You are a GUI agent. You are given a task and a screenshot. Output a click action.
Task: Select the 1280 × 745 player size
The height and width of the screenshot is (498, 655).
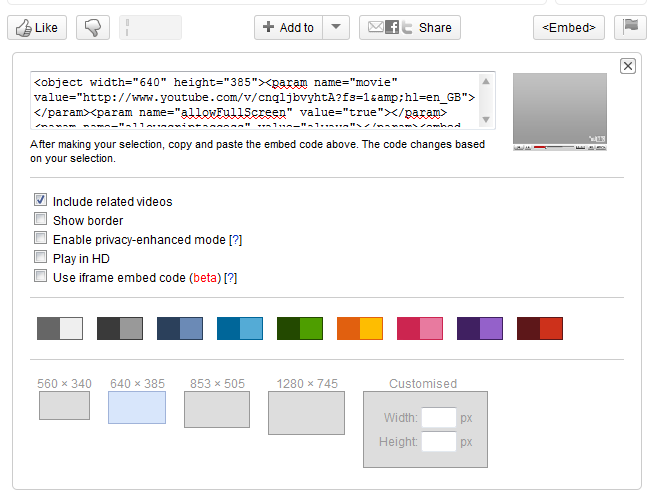[306, 412]
